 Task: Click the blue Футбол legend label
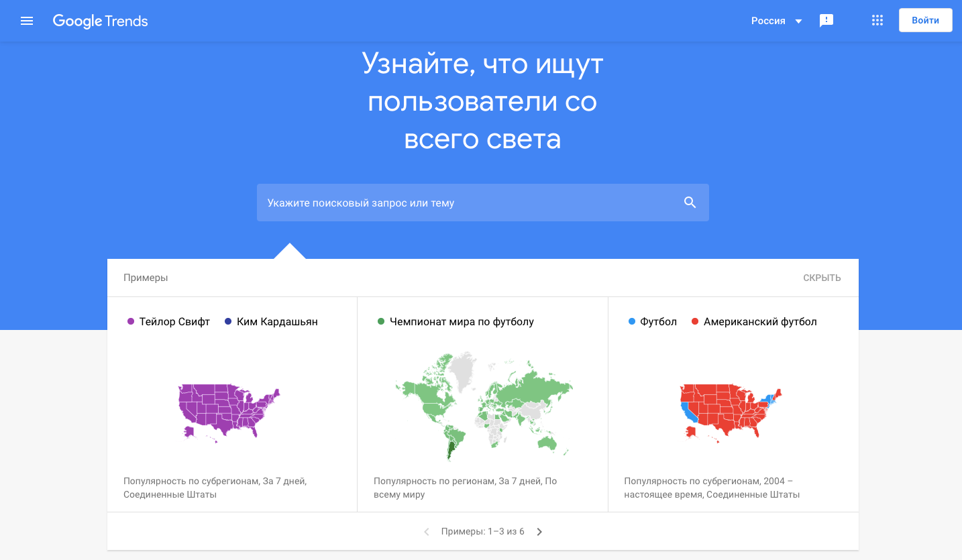coord(658,322)
